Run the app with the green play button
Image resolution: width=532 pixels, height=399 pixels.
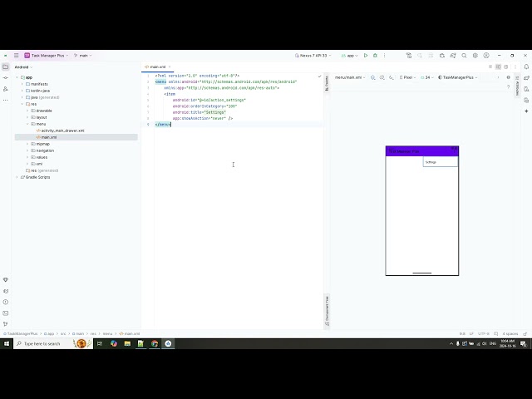pos(366,56)
